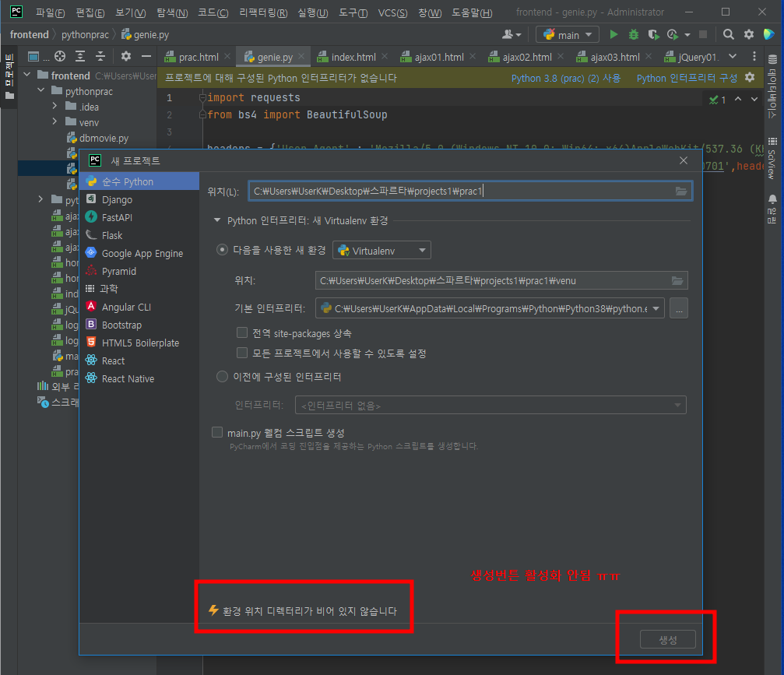Screen dimensions: 784x675
Task: Run with coverage shield icon
Action: [653, 34]
